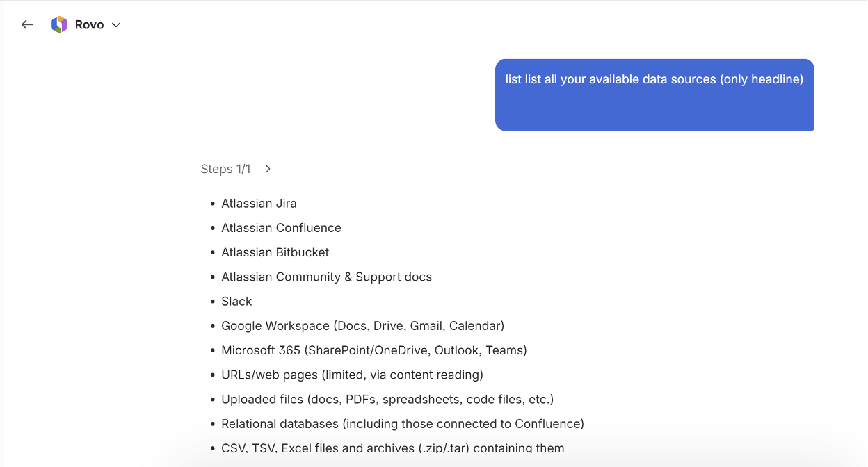
Task: Click the Rovo hexagon logo icon
Action: (59, 24)
